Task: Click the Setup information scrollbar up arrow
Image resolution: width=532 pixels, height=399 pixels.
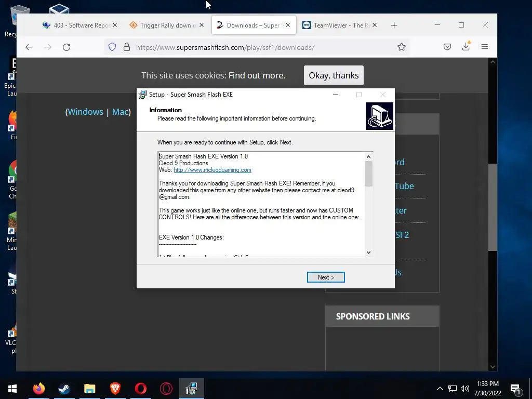Action: (368, 157)
